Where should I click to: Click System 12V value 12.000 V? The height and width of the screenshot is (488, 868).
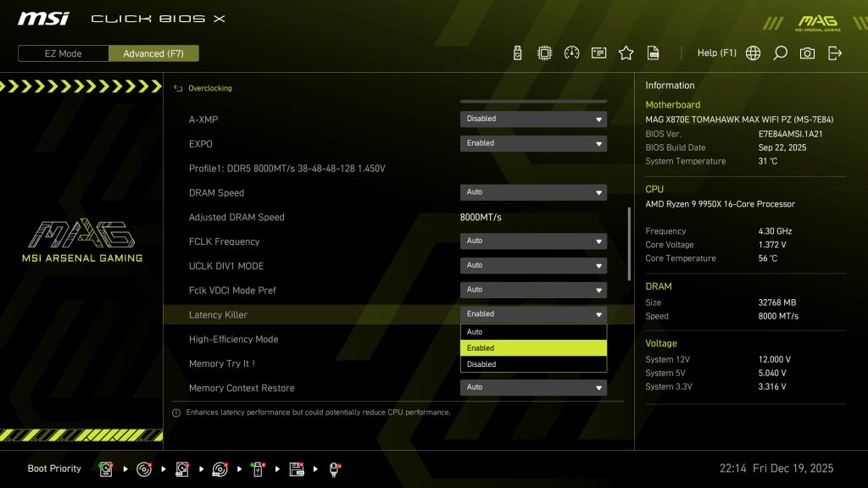tap(775, 359)
